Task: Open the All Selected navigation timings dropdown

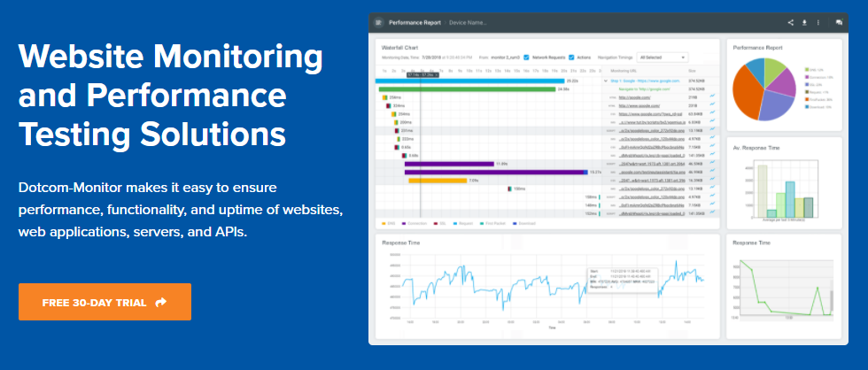Action: coord(663,57)
